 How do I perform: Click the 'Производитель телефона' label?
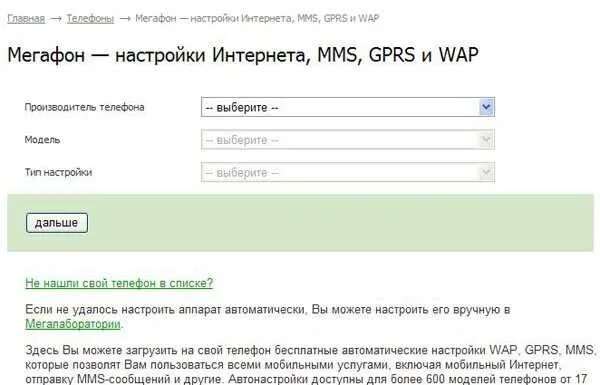point(84,107)
